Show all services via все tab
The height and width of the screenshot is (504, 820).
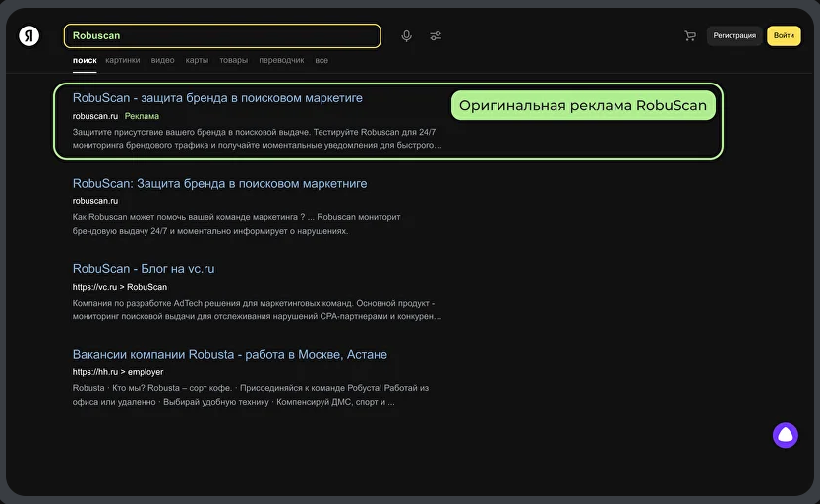coord(322,61)
